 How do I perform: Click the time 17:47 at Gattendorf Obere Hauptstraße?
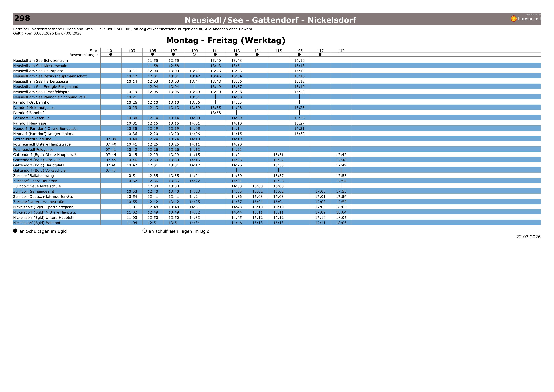(x=341, y=155)
